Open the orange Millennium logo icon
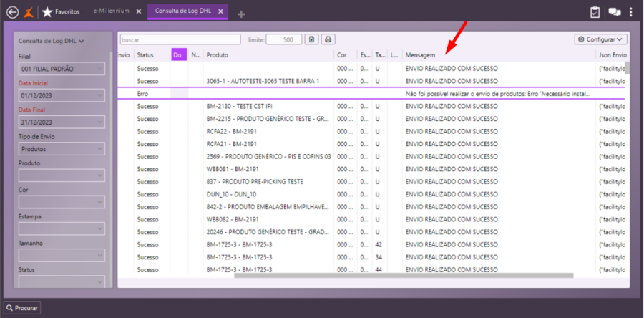The image size is (644, 318). pyautogui.click(x=29, y=12)
